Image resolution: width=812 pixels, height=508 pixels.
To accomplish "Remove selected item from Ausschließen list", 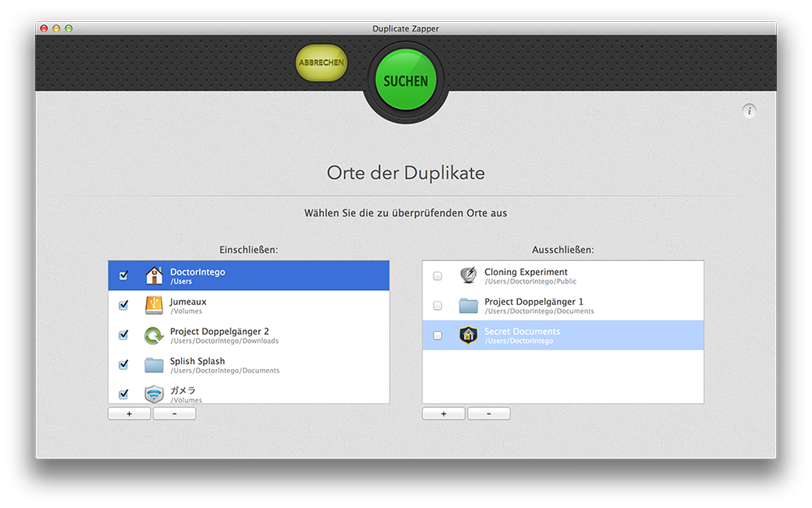I will click(x=489, y=414).
